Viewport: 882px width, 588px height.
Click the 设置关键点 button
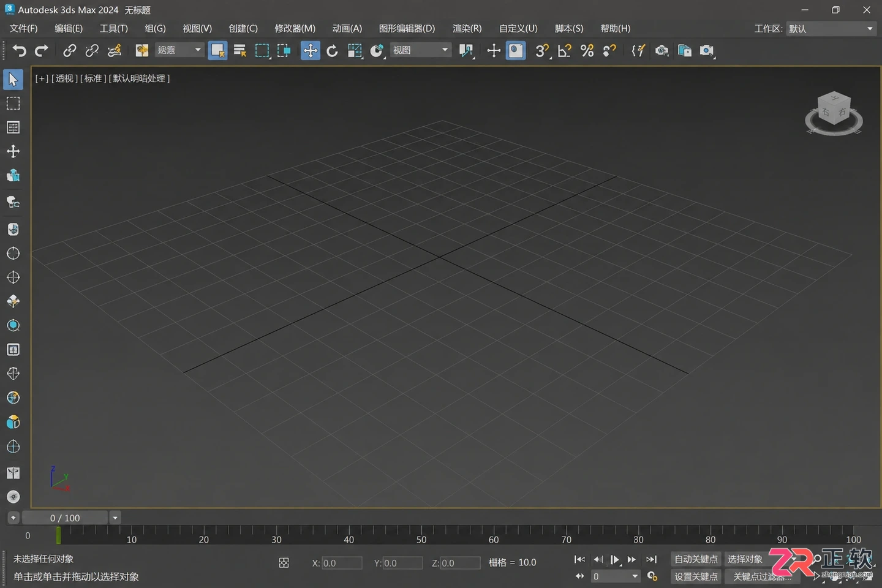tap(696, 577)
